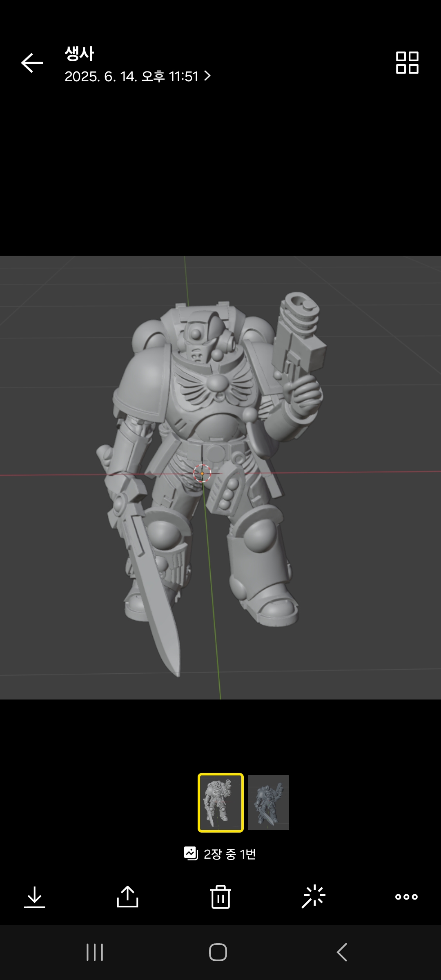This screenshot has height=980, width=441.
Task: Tap the image-stack icon beside the counter
Action: click(x=191, y=853)
